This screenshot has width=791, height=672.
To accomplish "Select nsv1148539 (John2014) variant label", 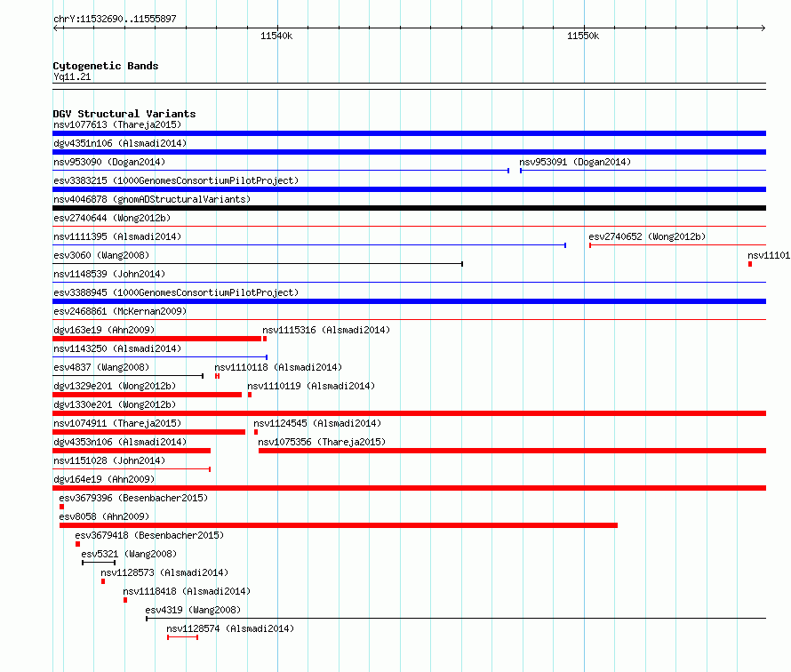I will pyautogui.click(x=109, y=274).
